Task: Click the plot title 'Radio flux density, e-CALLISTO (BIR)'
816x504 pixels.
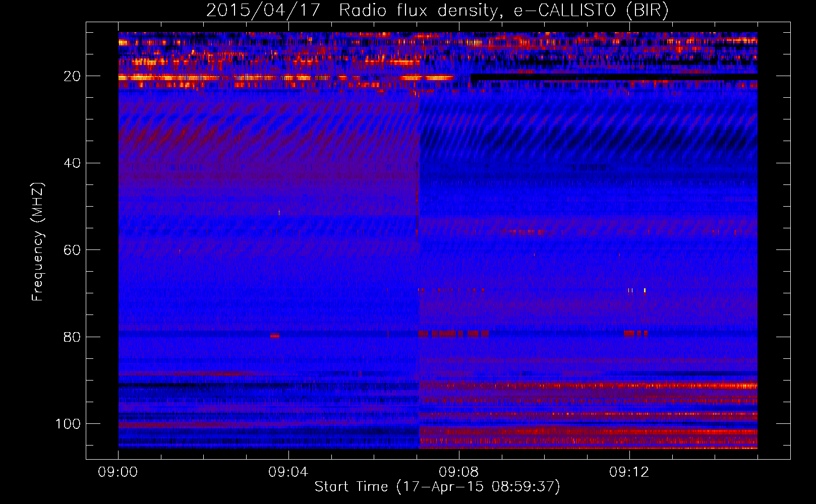Action: (x=503, y=11)
